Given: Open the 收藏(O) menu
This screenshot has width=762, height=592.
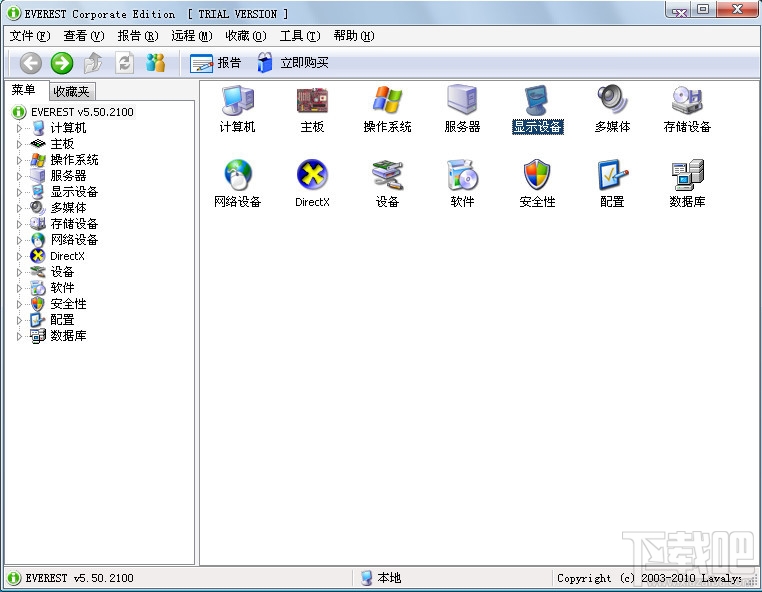Looking at the screenshot, I should tap(246, 36).
